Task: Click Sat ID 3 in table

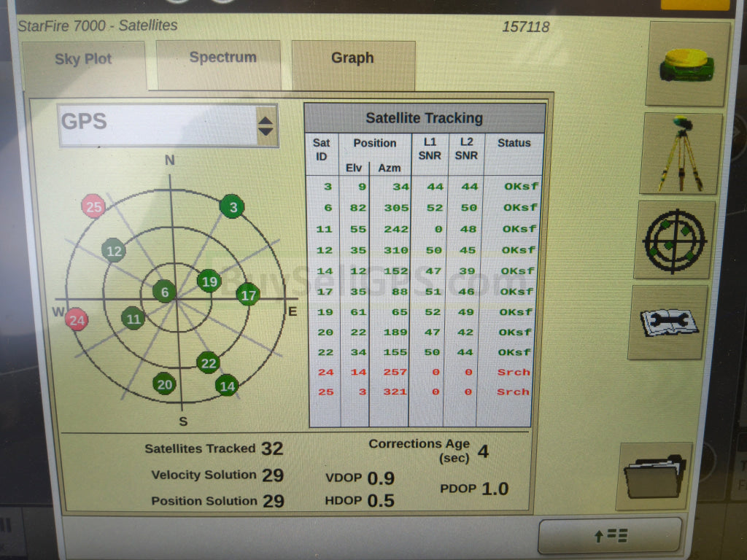Action: 328,187
